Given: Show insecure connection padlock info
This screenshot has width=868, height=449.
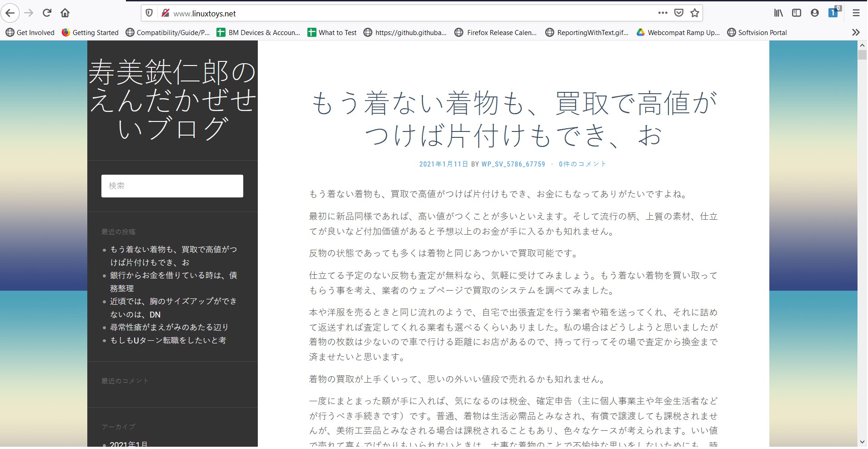Looking at the screenshot, I should coord(165,13).
